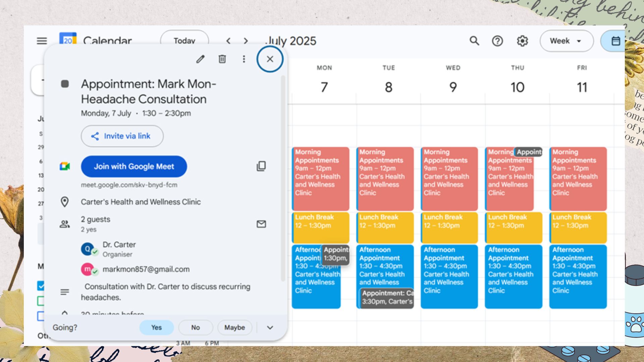Open calendar search
Screen dimensions: 644x362
[474, 41]
